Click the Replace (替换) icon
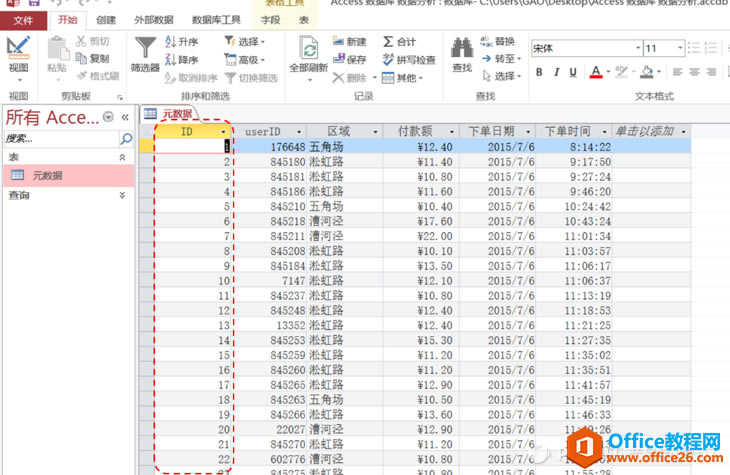The height and width of the screenshot is (475, 730). click(x=487, y=41)
